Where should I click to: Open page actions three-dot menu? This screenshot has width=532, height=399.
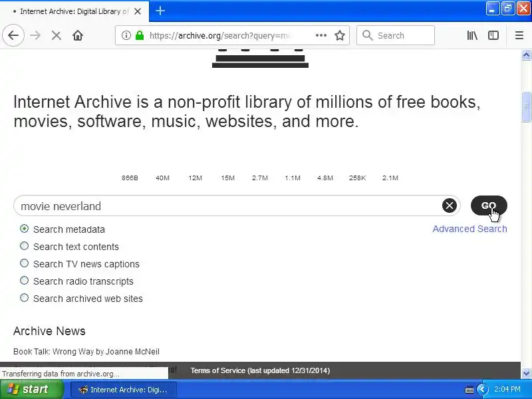pyautogui.click(x=321, y=35)
